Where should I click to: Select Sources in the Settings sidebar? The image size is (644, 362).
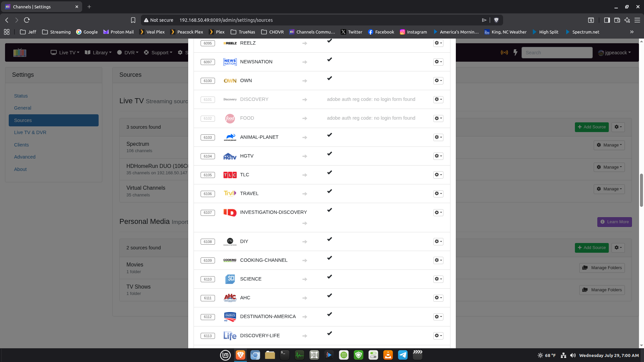(x=54, y=120)
